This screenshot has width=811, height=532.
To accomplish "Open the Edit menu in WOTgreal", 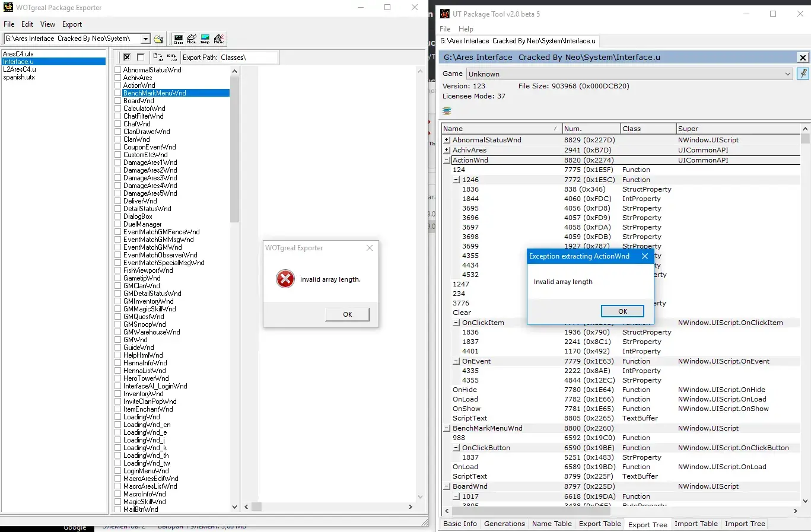I will (x=27, y=24).
